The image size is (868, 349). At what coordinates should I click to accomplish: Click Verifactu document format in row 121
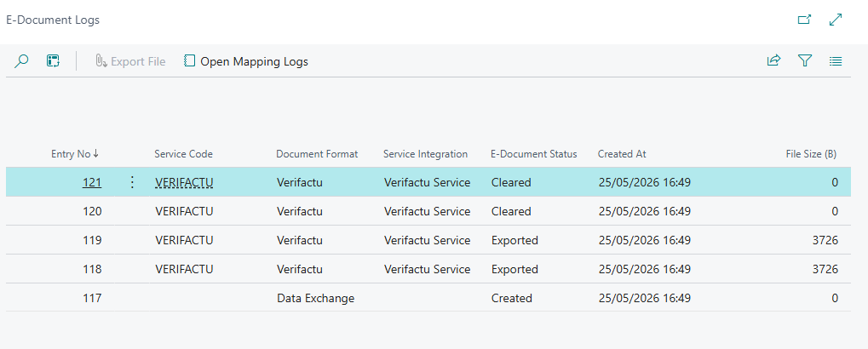click(300, 182)
